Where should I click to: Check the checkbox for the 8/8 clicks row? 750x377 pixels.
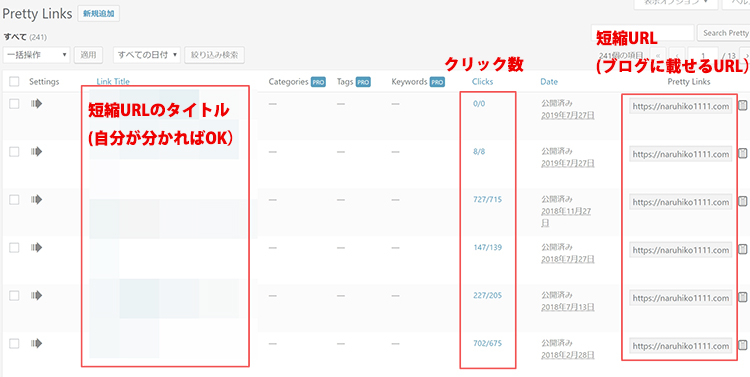[14, 152]
